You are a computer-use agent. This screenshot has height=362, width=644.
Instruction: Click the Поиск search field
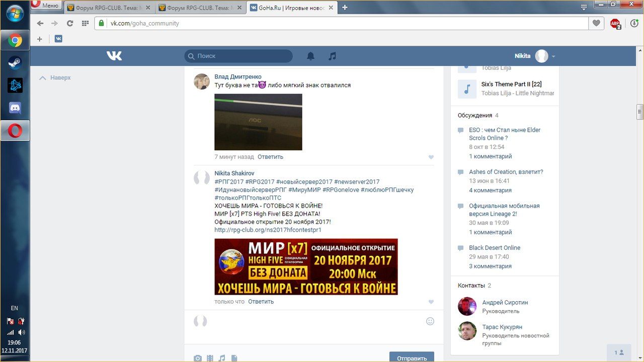click(x=238, y=56)
